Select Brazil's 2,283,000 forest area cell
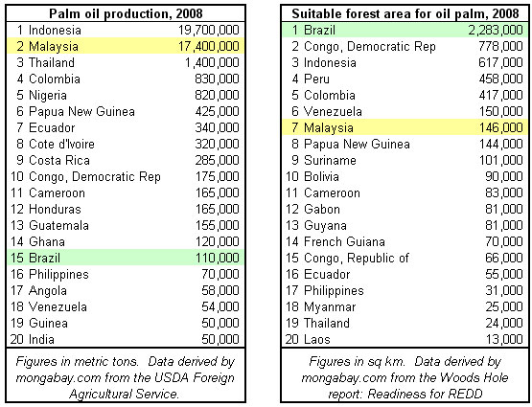Image resolution: width=532 pixels, height=407 pixels. (496, 30)
